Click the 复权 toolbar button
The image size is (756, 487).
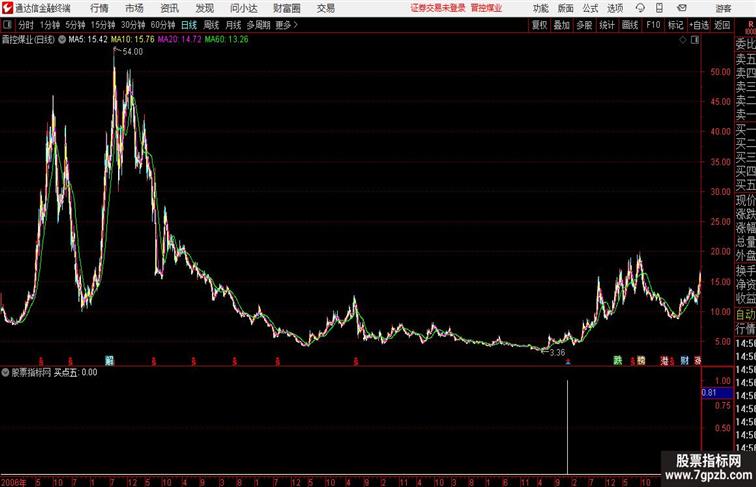[539, 25]
